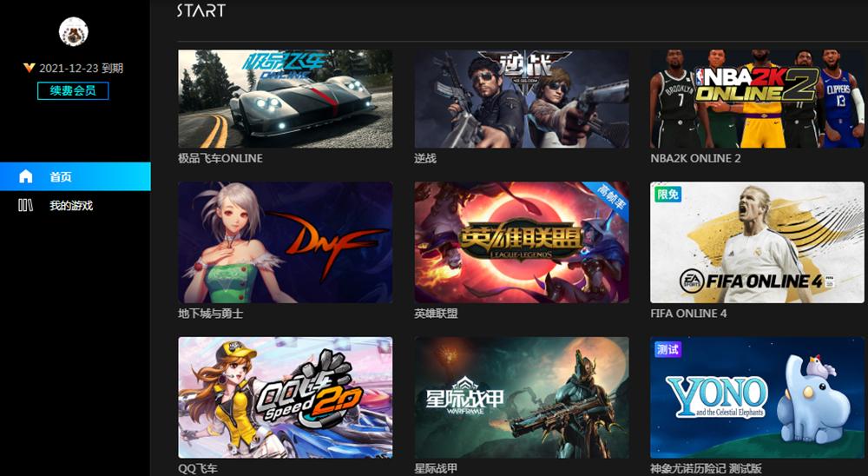Open the 逆战 game cover image

tap(522, 99)
